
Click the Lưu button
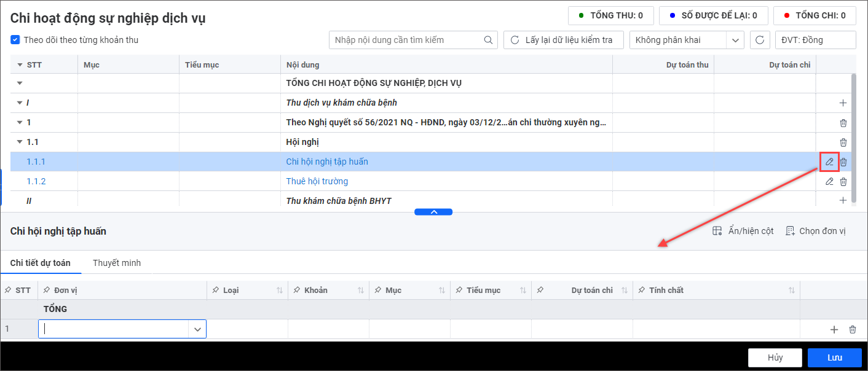tap(834, 357)
